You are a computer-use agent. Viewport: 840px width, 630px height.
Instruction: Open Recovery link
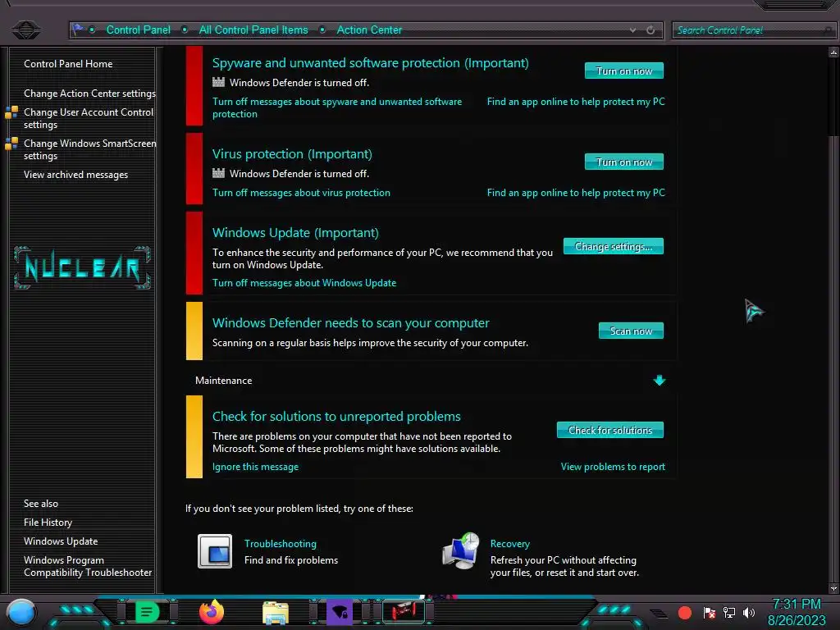(510, 544)
